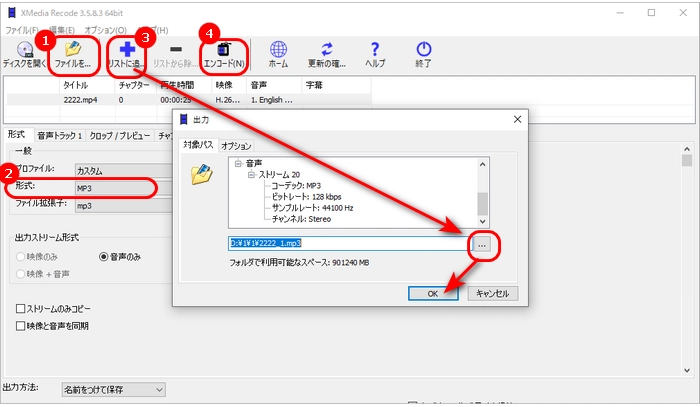The height and width of the screenshot is (407, 700).
Task: Select the 音声のみ radio button
Action: coord(103,256)
